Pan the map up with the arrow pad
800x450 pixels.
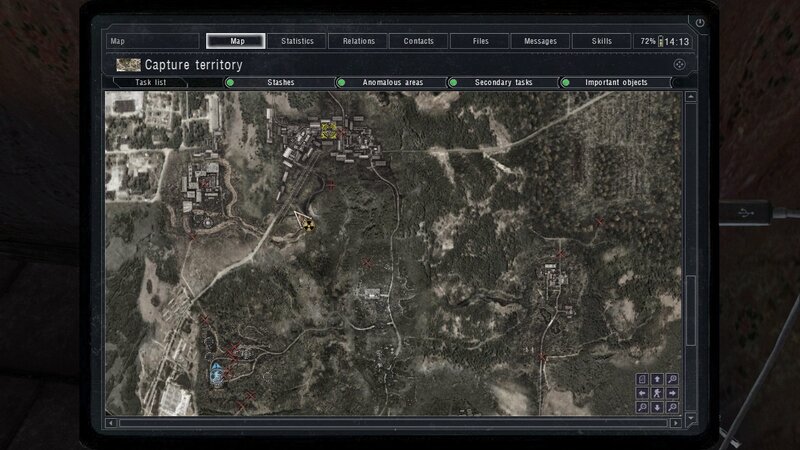pyautogui.click(x=657, y=379)
